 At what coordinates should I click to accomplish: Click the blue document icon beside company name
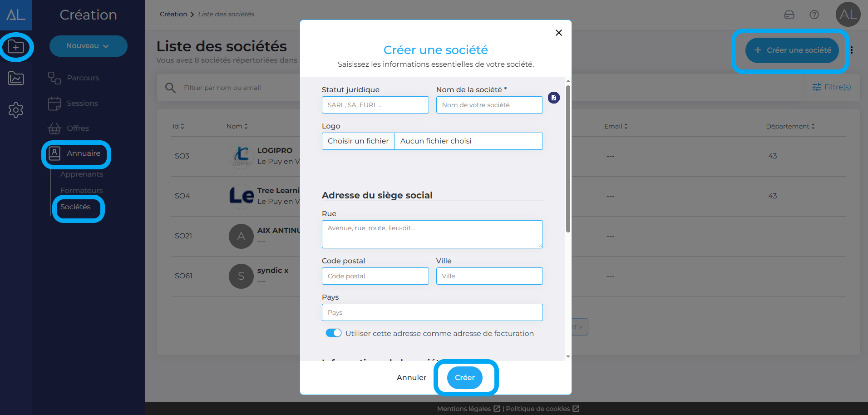point(553,98)
